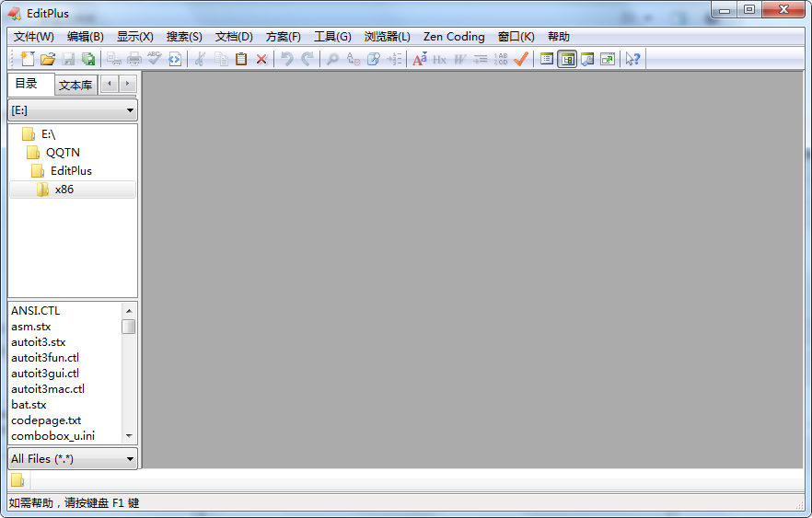Click the Undo arrow icon
Image resolution: width=812 pixels, height=518 pixels.
coord(287,59)
